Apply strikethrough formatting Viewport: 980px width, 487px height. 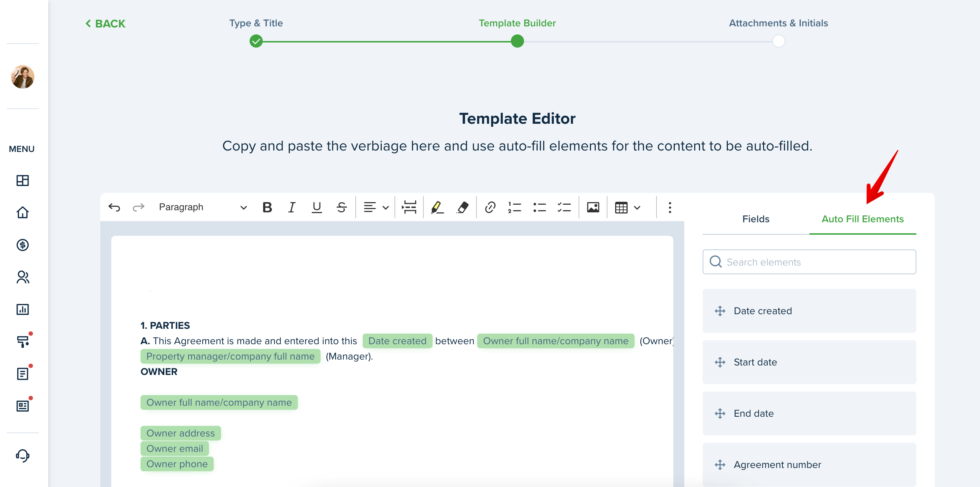342,207
